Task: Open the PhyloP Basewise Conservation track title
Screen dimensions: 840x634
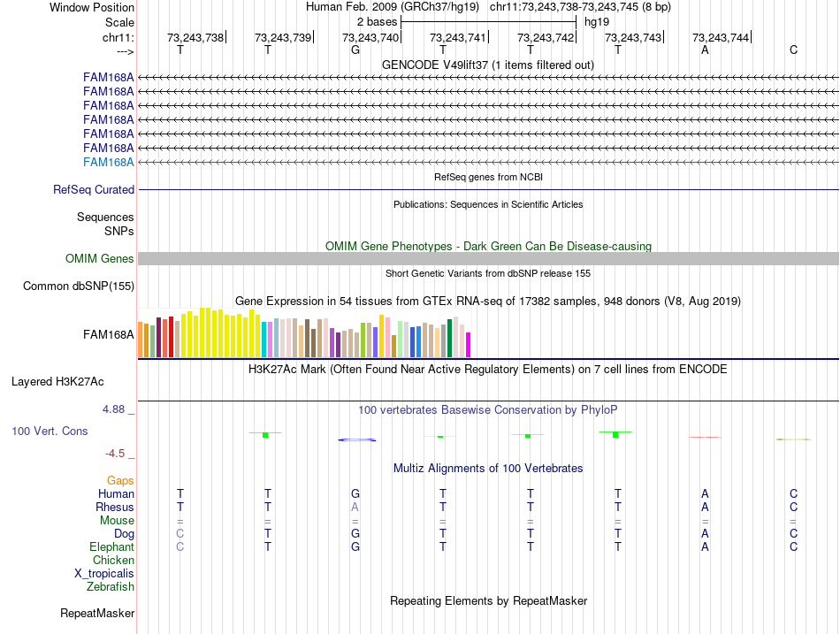Action: (487, 409)
